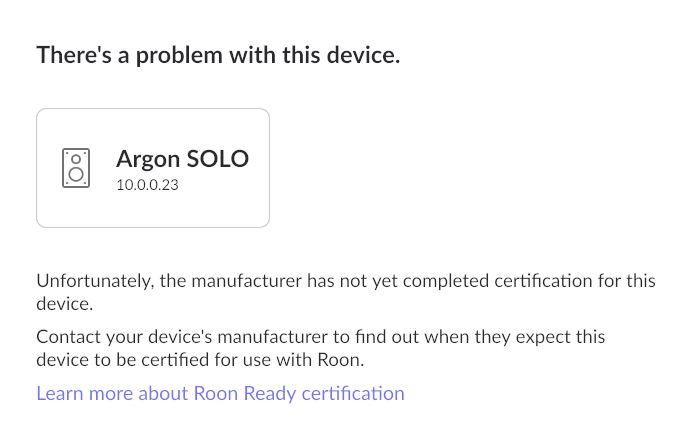Click the empty right side of device card
Viewport: 678px width, 440px height.
(x=259, y=200)
